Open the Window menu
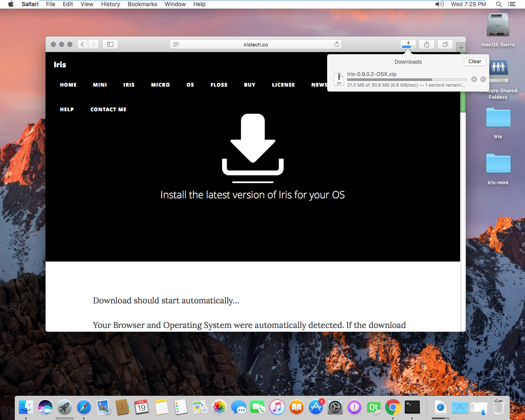Image resolution: width=525 pixels, height=420 pixels. pos(175,4)
